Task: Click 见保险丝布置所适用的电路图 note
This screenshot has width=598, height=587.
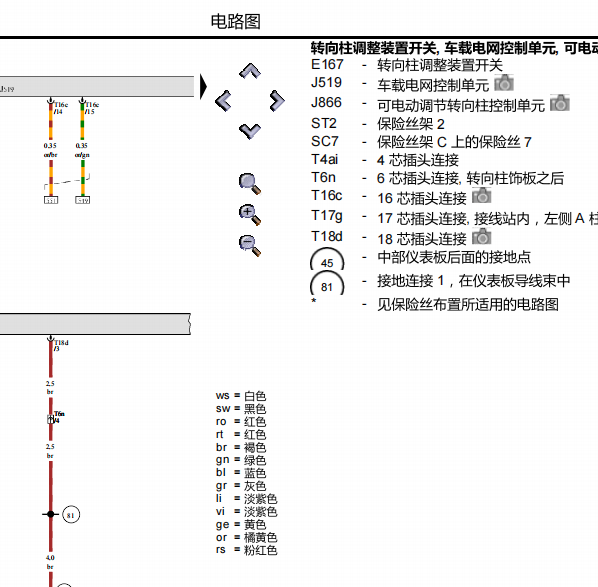Action: click(468, 304)
